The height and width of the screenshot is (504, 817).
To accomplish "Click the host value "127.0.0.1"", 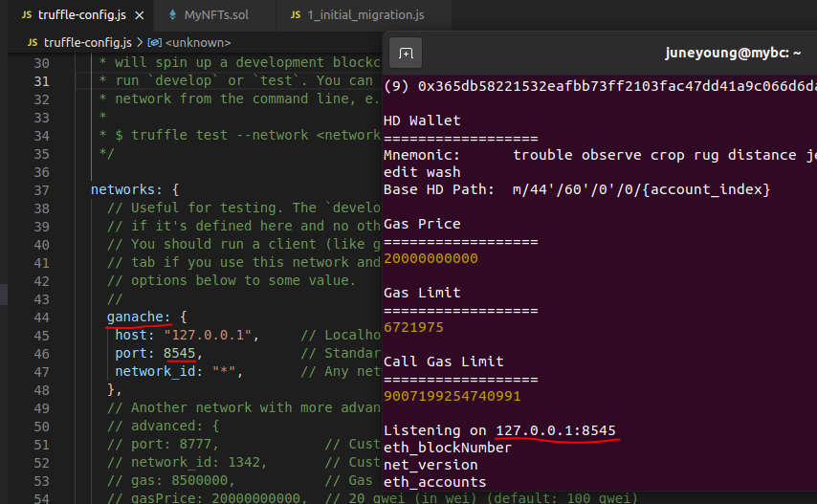I will (x=208, y=335).
